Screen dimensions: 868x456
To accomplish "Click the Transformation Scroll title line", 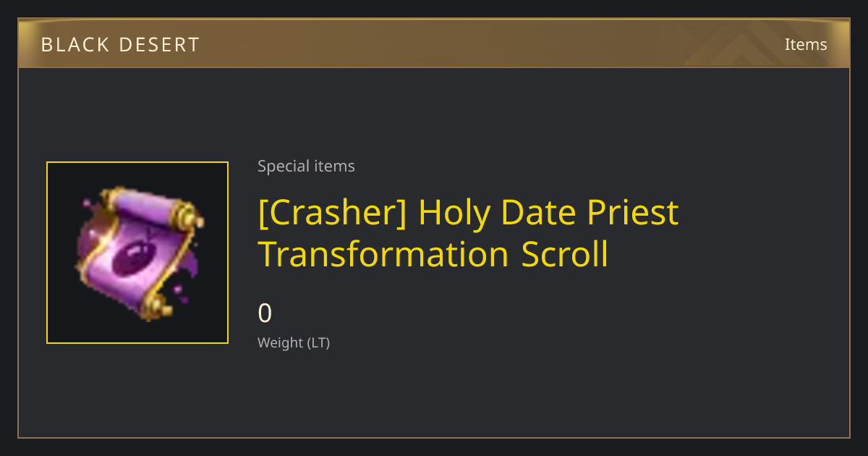I will (433, 255).
